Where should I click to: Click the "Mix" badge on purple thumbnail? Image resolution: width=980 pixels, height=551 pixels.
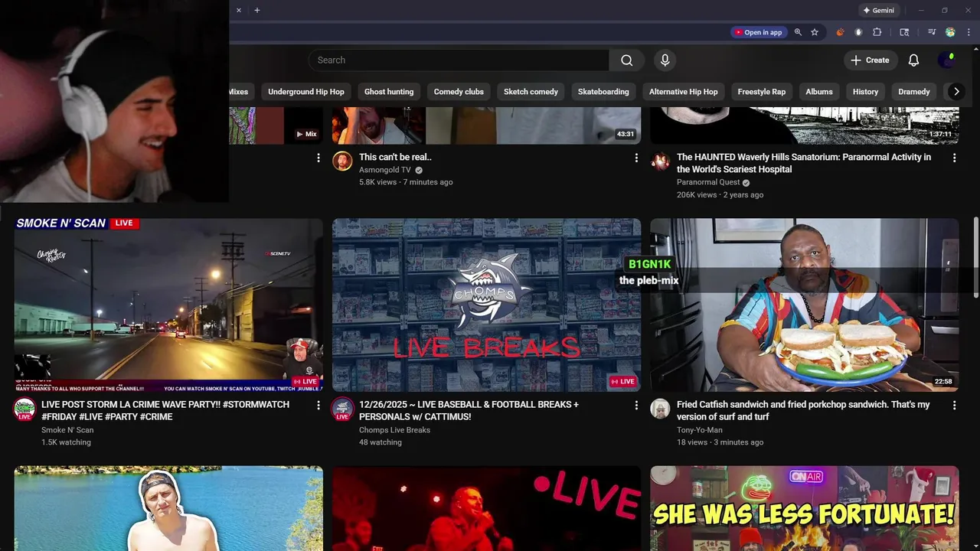point(306,134)
